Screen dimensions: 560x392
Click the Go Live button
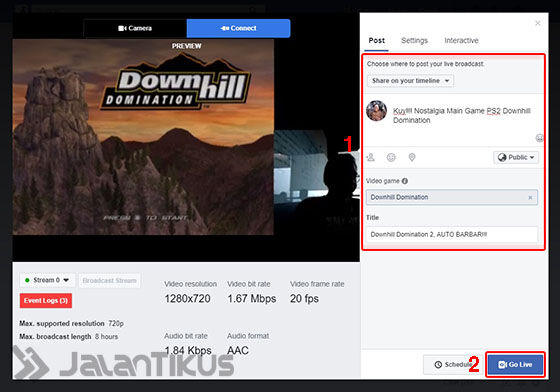(515, 365)
